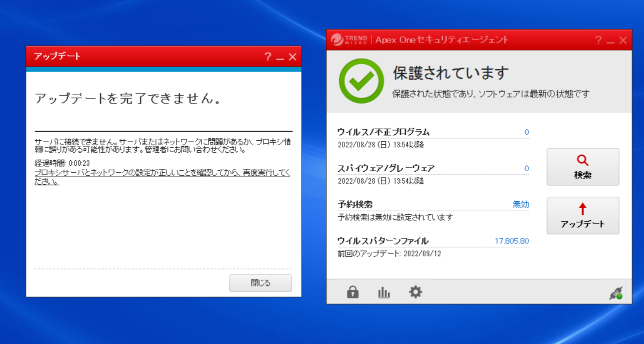Open the settings gear icon
Viewport: 644px width, 344px height.
[x=415, y=291]
